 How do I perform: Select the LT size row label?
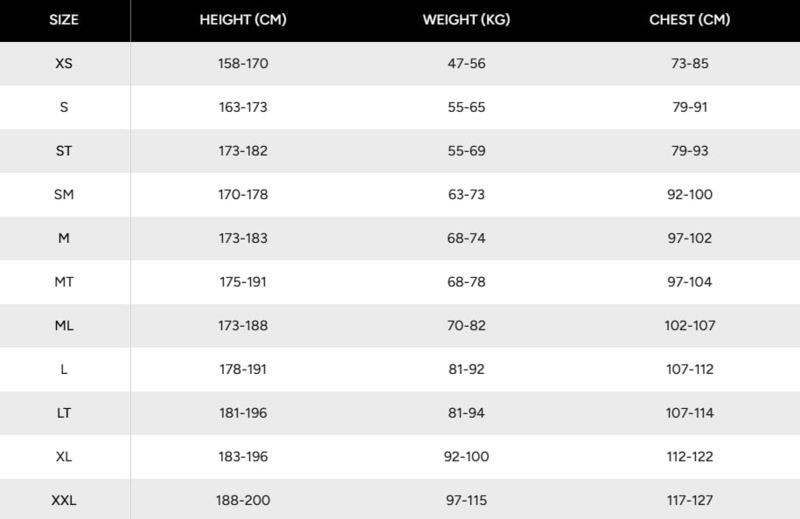[64, 413]
